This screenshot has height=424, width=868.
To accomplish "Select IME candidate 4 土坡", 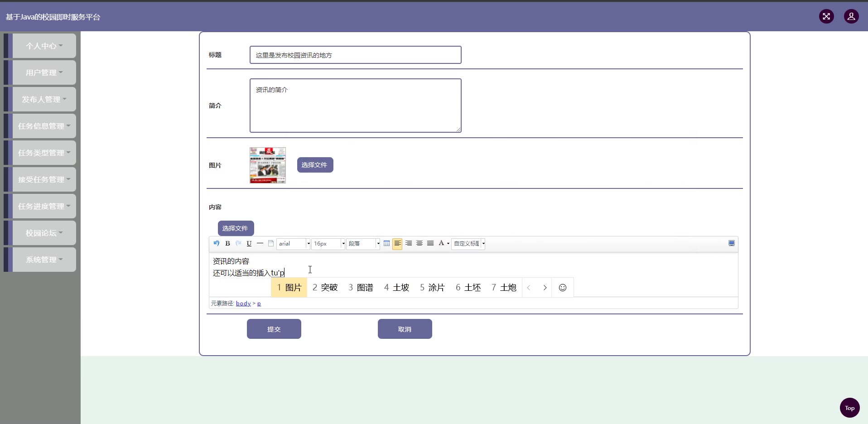I will (x=397, y=288).
